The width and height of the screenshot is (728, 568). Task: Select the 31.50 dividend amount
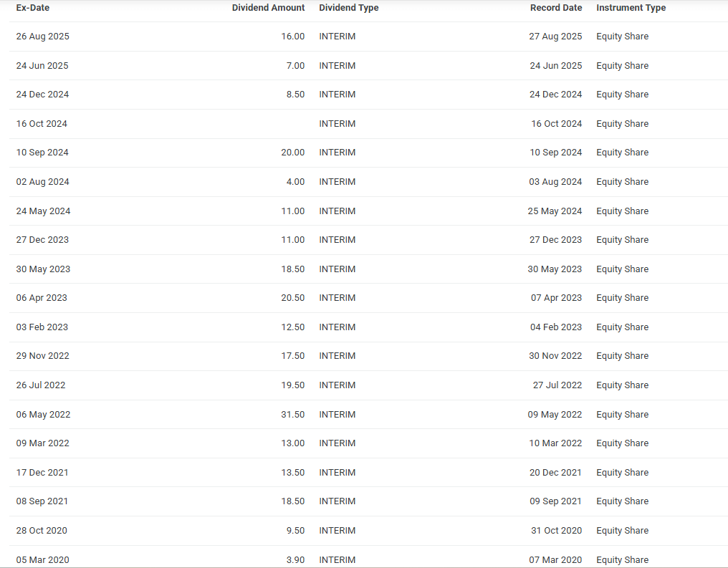click(x=292, y=415)
